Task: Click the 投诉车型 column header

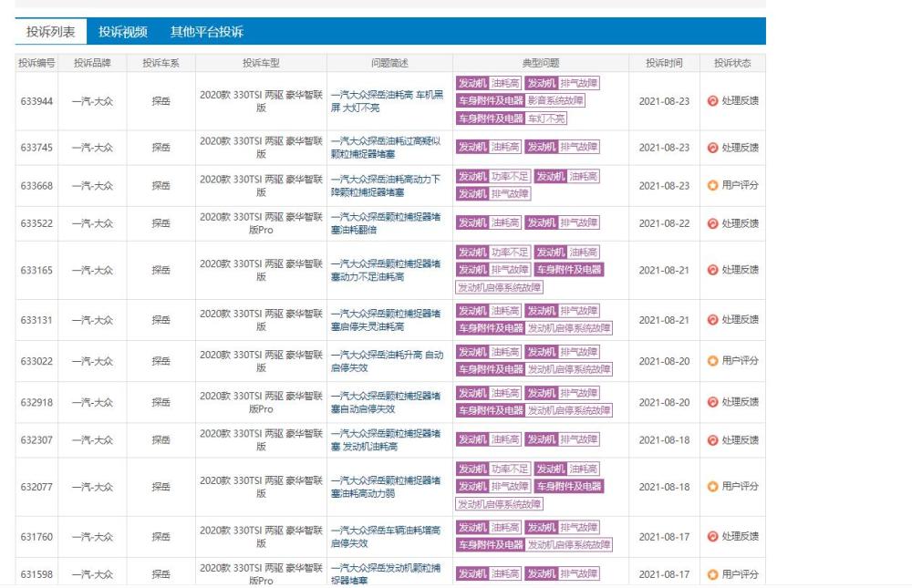Action: point(261,63)
